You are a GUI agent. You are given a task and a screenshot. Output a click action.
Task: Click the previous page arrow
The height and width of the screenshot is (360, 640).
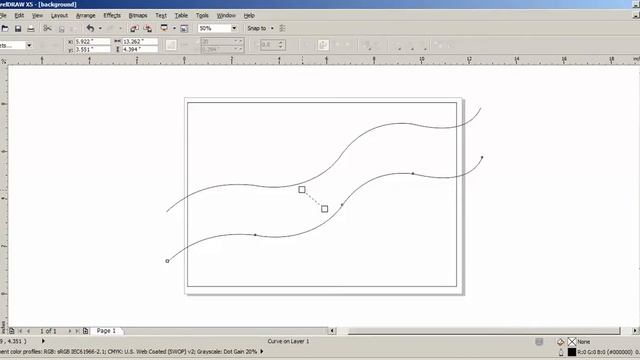[28, 331]
